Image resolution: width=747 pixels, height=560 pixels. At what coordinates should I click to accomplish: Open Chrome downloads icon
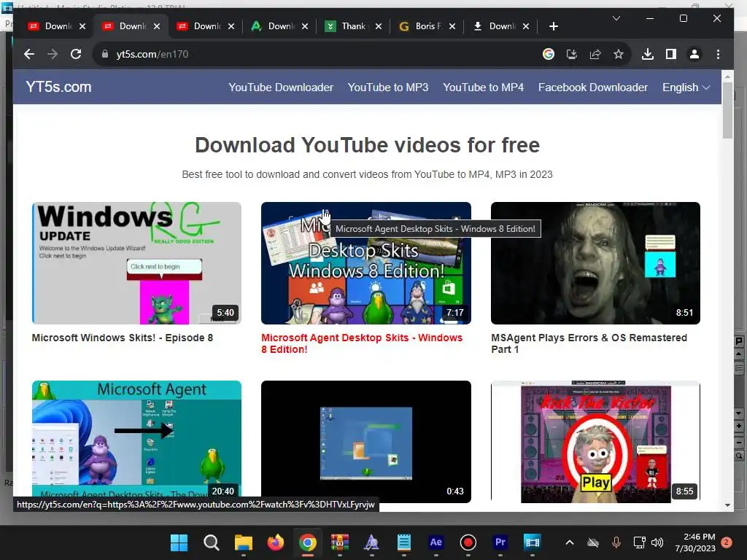coord(648,54)
